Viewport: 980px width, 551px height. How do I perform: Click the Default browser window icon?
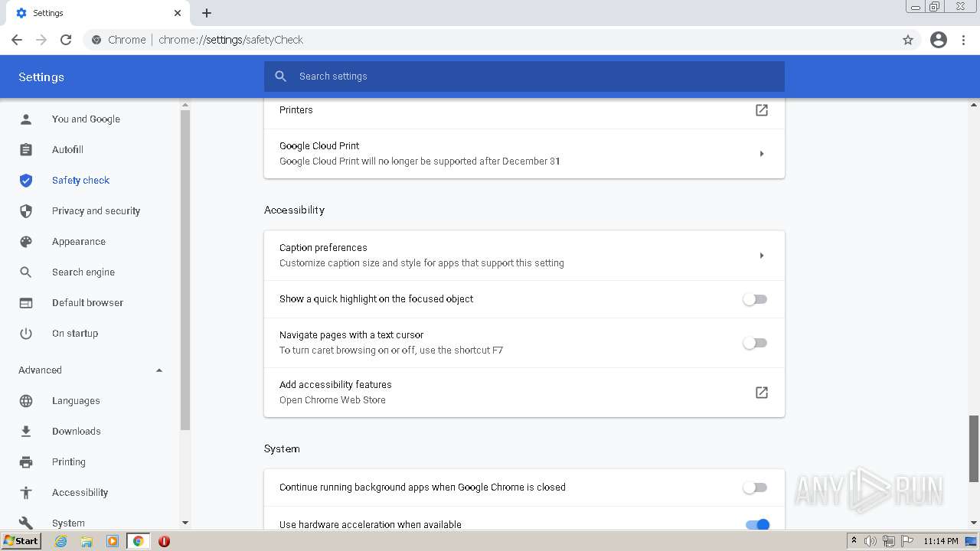coord(26,303)
